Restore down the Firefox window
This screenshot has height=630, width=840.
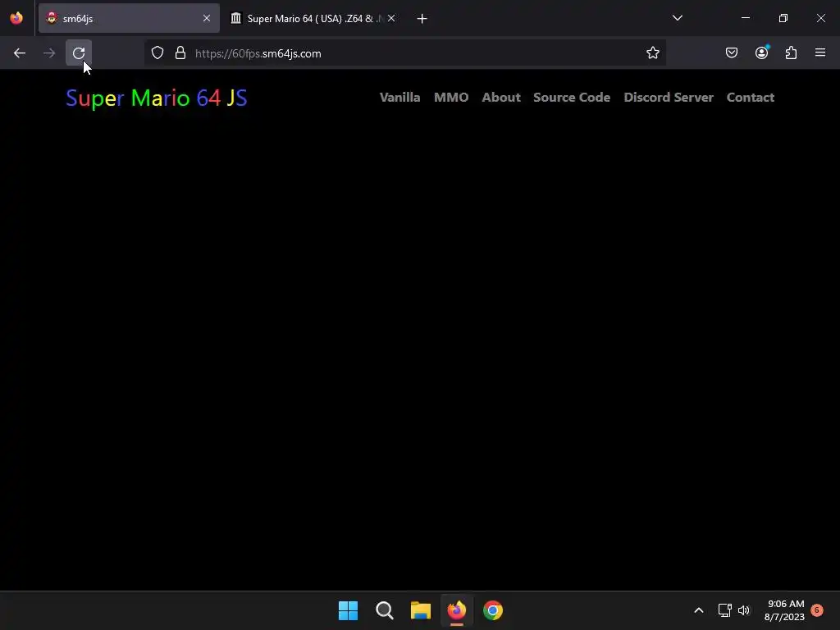783,18
